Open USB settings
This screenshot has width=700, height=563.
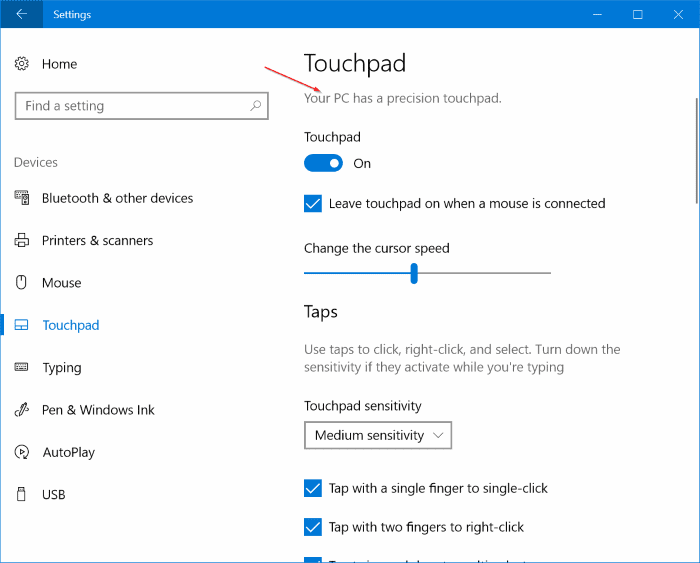tap(54, 495)
